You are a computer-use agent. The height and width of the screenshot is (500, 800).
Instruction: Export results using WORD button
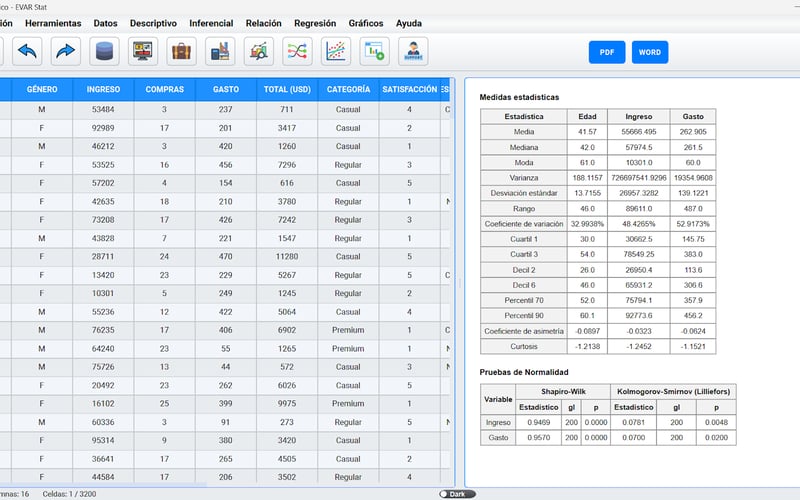click(x=649, y=52)
